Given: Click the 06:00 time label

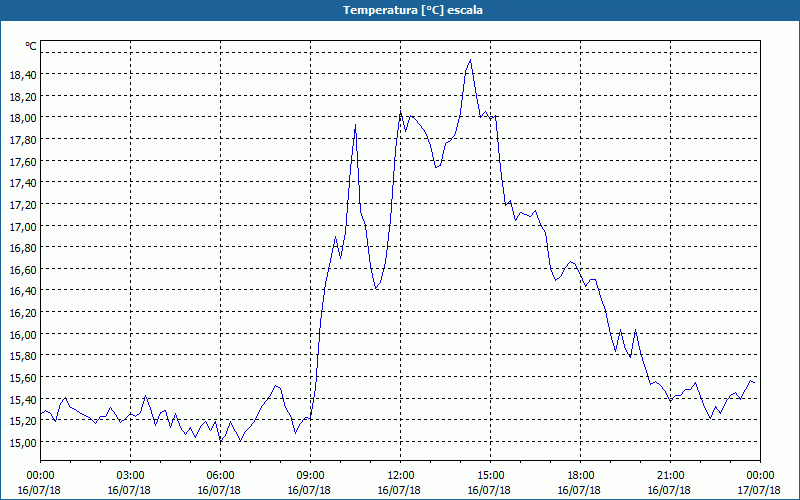Looking at the screenshot, I should 220,476.
